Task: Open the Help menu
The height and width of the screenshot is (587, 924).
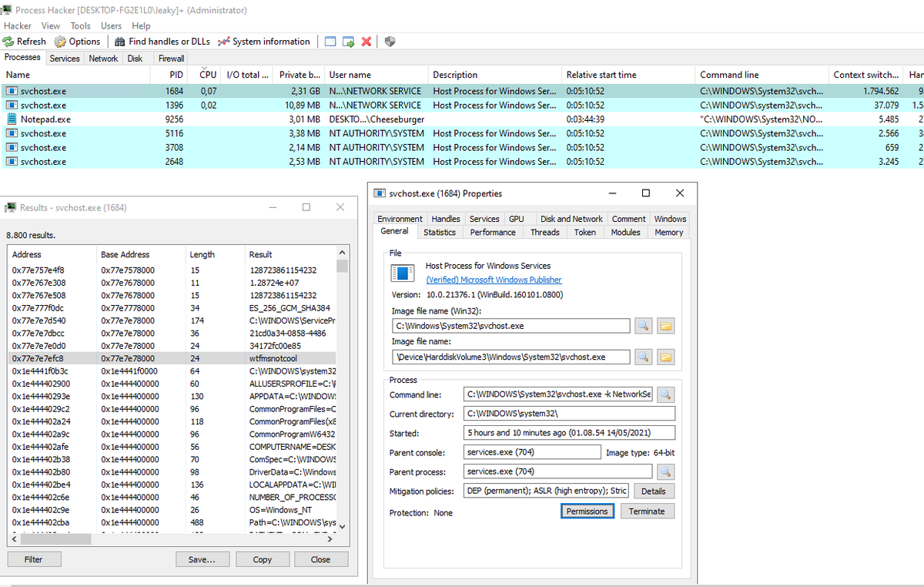Action: pos(142,25)
